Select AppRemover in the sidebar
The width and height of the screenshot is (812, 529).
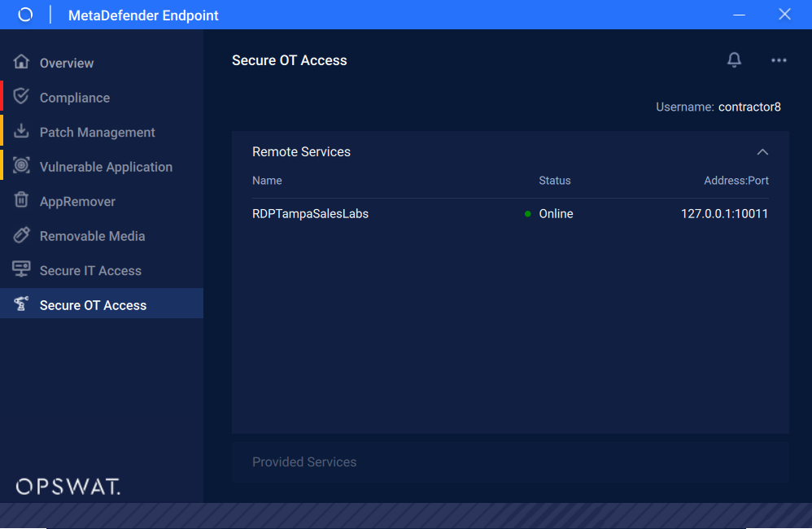[102, 202]
